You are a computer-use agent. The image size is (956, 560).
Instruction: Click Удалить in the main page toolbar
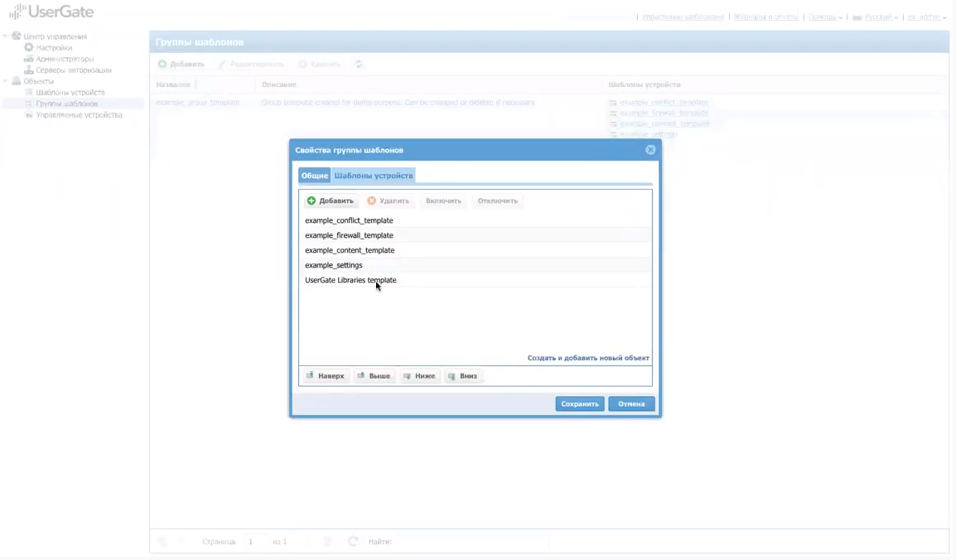click(x=320, y=64)
